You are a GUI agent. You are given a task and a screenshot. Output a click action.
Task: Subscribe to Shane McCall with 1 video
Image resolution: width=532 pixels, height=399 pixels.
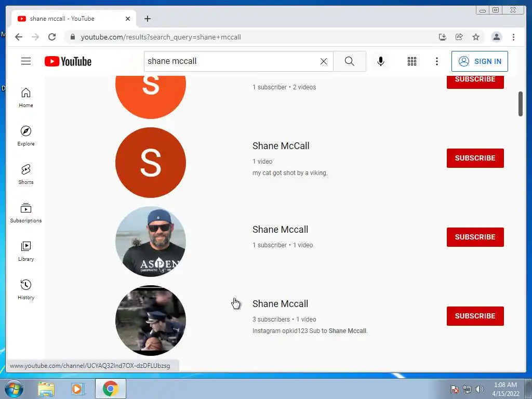pyautogui.click(x=475, y=158)
